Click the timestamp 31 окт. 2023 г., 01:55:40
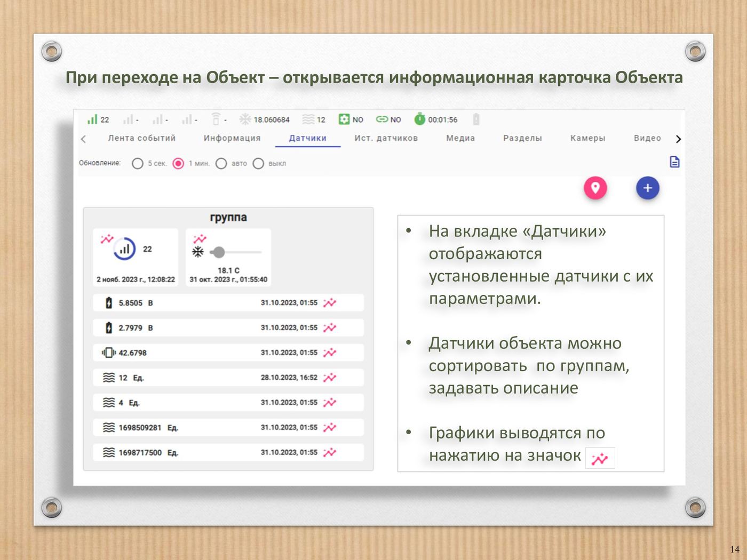The width and height of the screenshot is (747, 560). click(228, 279)
